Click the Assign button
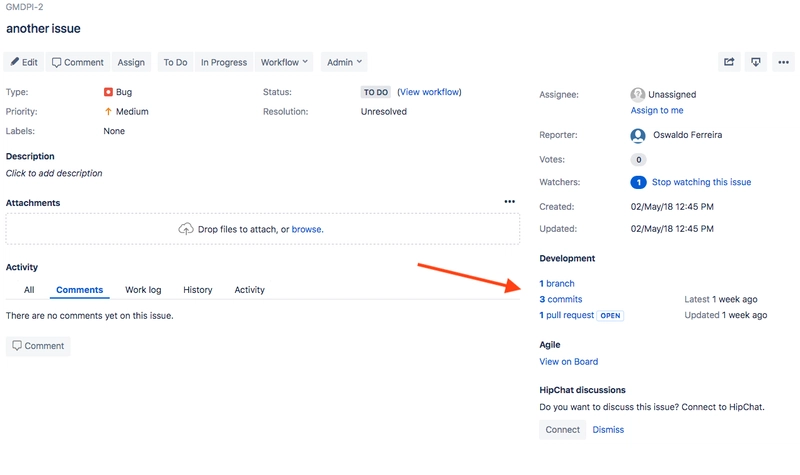 click(x=131, y=62)
